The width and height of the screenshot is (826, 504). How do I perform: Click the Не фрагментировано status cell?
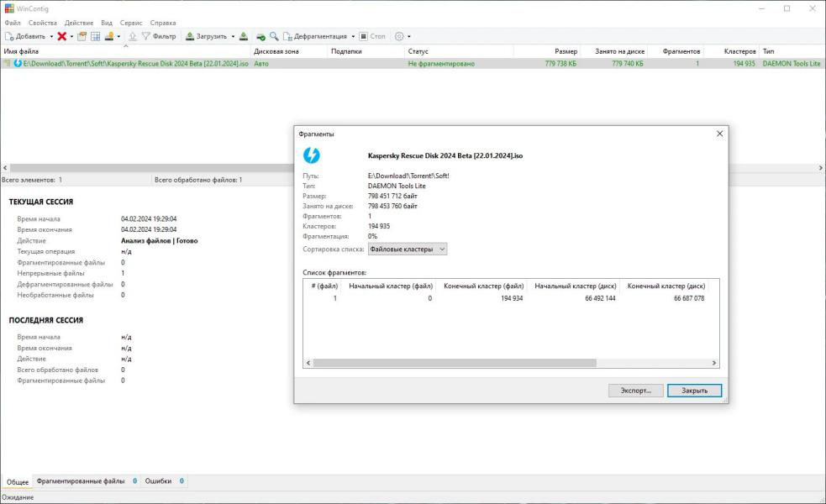click(x=441, y=63)
